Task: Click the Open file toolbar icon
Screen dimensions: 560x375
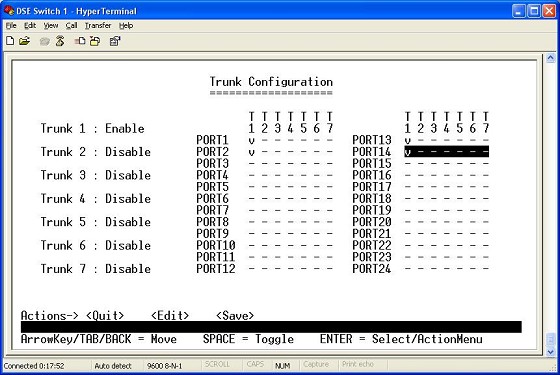Action: point(24,41)
